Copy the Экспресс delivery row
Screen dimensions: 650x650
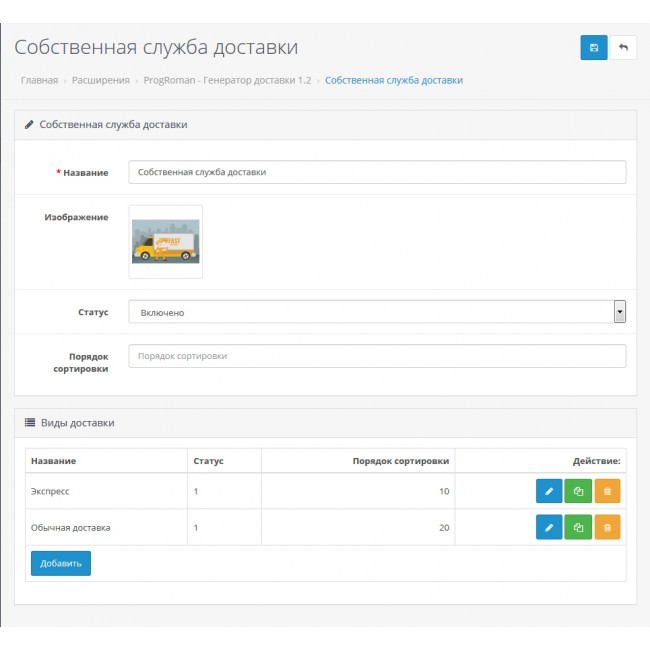click(x=578, y=492)
